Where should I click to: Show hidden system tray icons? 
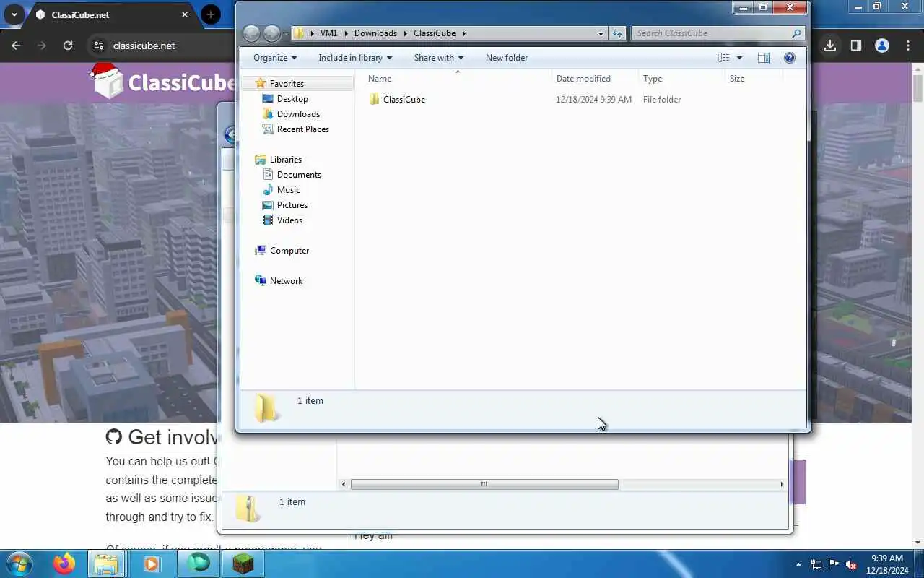798,564
